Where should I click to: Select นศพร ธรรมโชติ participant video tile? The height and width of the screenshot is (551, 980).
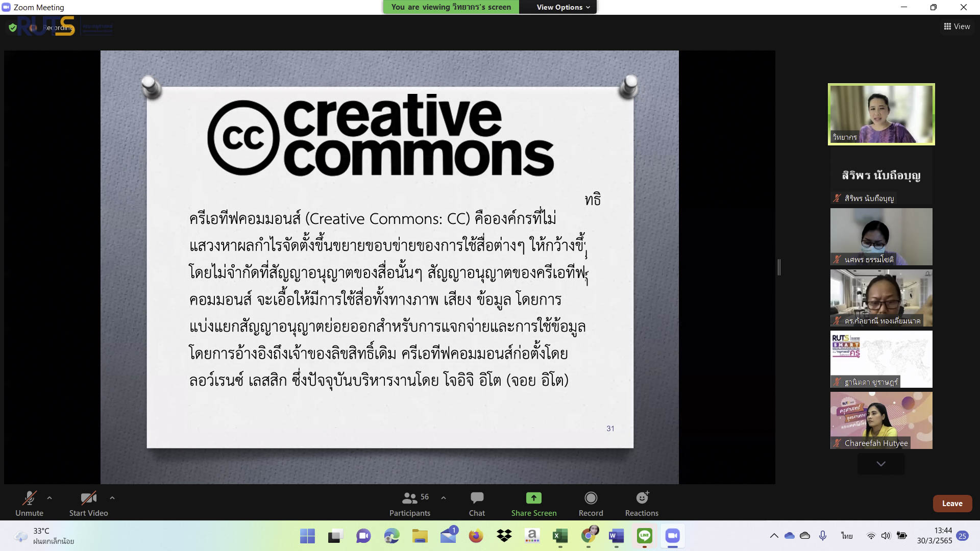pos(881,237)
